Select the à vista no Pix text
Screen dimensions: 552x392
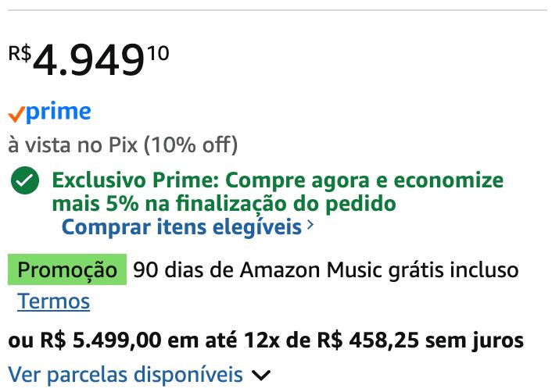coord(73,145)
